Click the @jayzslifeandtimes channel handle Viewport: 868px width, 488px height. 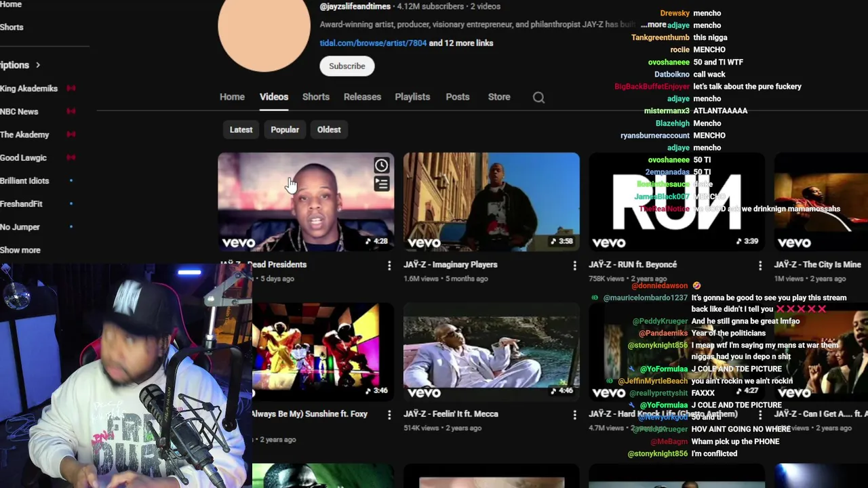355,6
